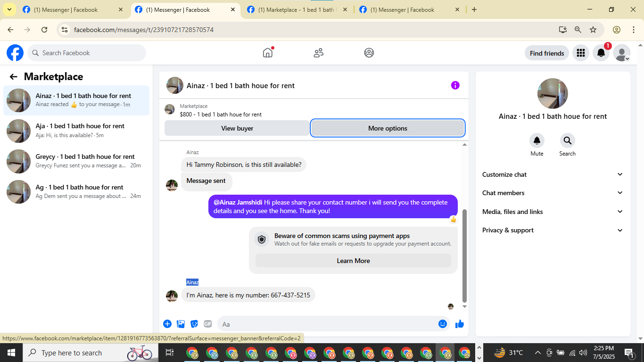Open the emoji picker in message box

tap(442, 324)
